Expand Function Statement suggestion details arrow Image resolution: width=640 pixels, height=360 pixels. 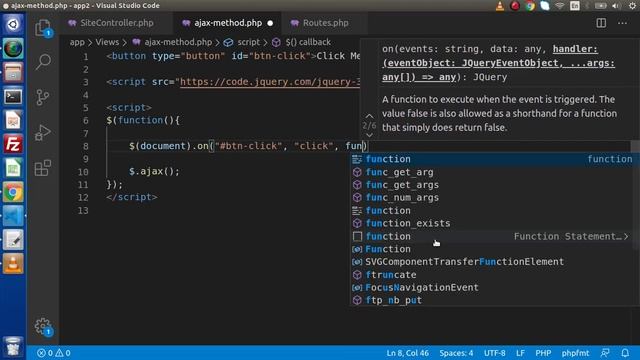point(626,236)
